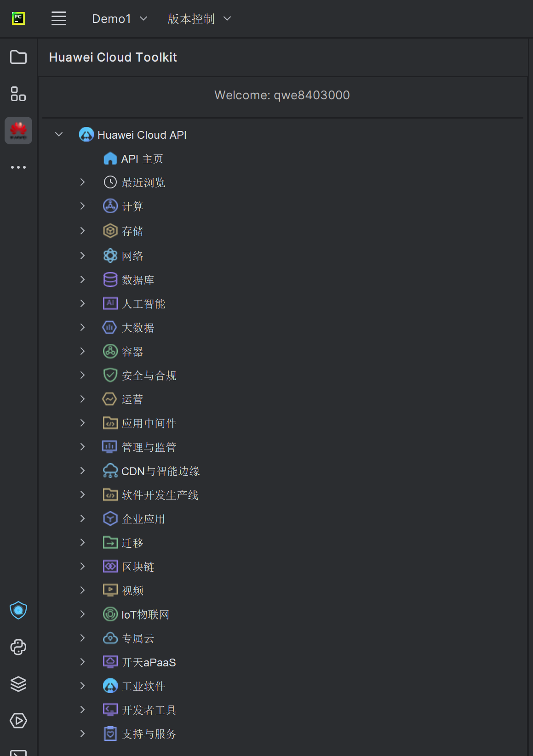Select the 软件开发生产线 tree label
The image size is (533, 756).
(160, 495)
